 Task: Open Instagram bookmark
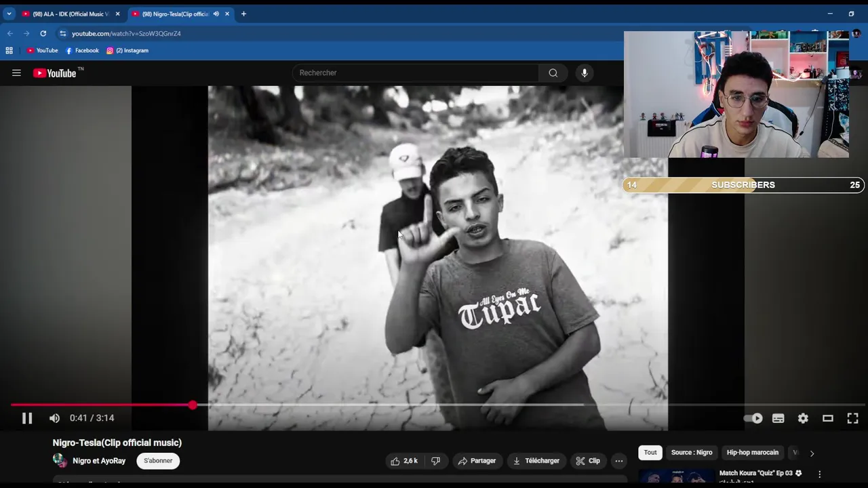[x=127, y=50]
